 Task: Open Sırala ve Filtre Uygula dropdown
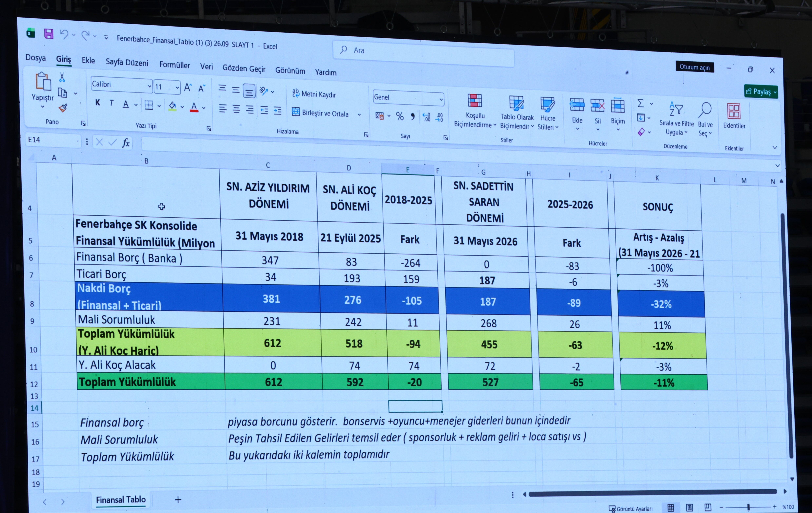[x=677, y=118]
